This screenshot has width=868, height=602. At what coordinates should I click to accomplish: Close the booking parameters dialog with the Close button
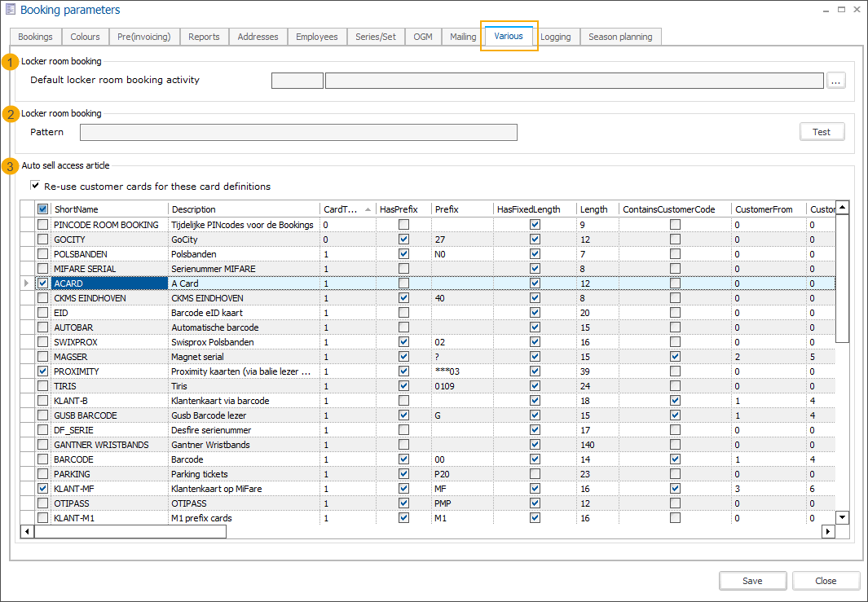[x=826, y=581]
